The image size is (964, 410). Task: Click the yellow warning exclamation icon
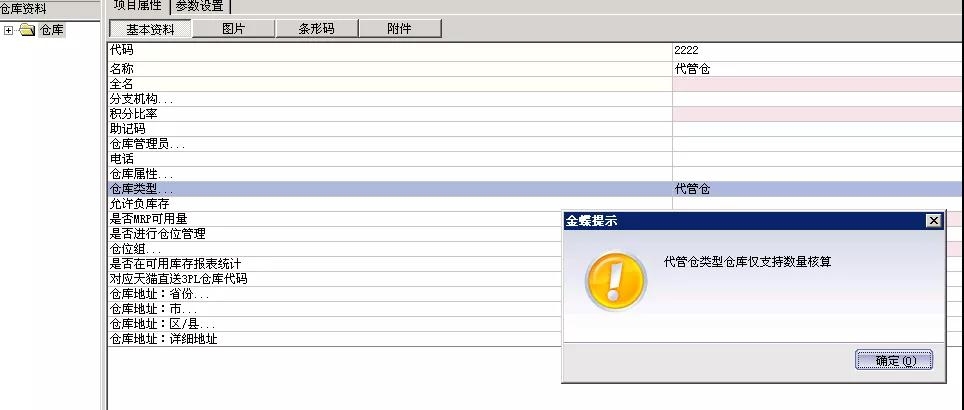[613, 280]
